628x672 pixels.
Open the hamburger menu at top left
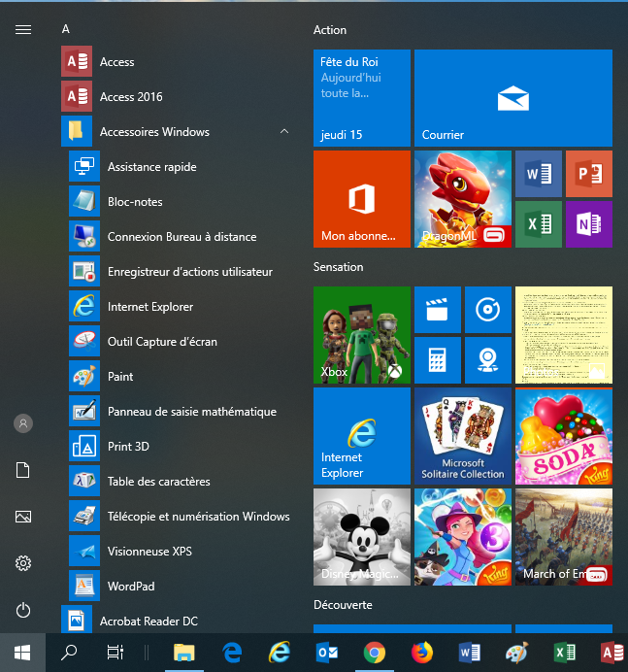point(23,29)
